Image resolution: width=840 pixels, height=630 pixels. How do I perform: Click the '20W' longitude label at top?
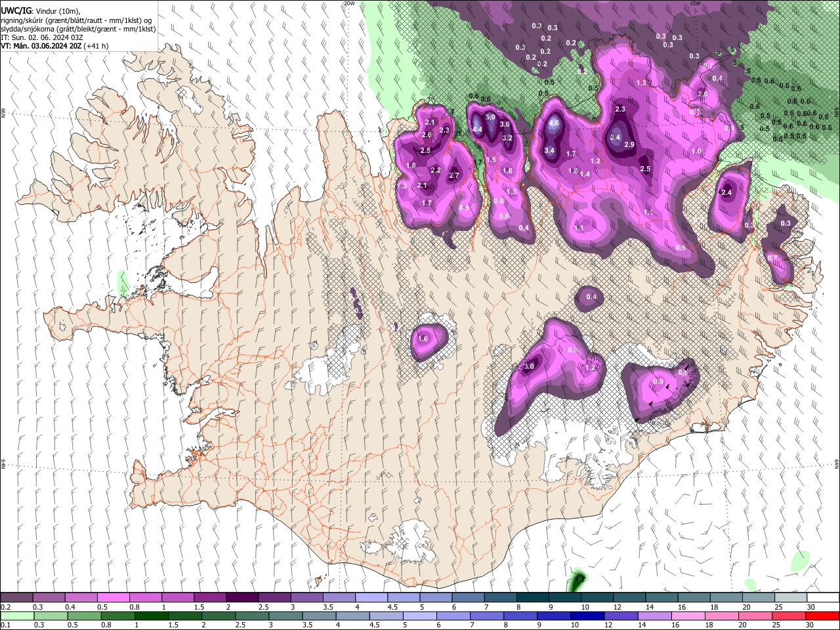pyautogui.click(x=349, y=3)
